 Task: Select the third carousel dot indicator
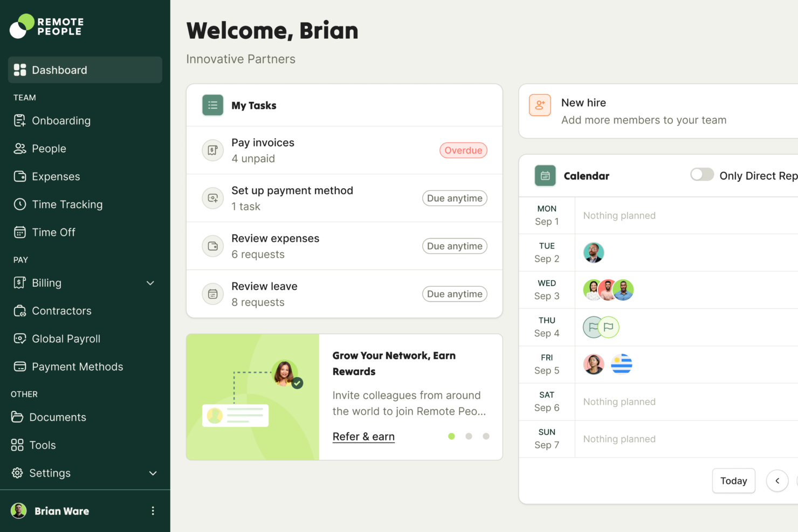click(486, 436)
